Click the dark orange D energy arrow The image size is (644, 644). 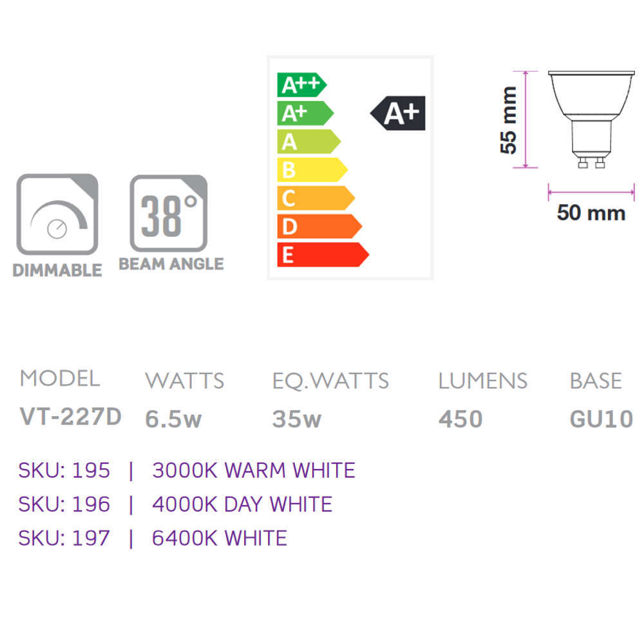319,226
